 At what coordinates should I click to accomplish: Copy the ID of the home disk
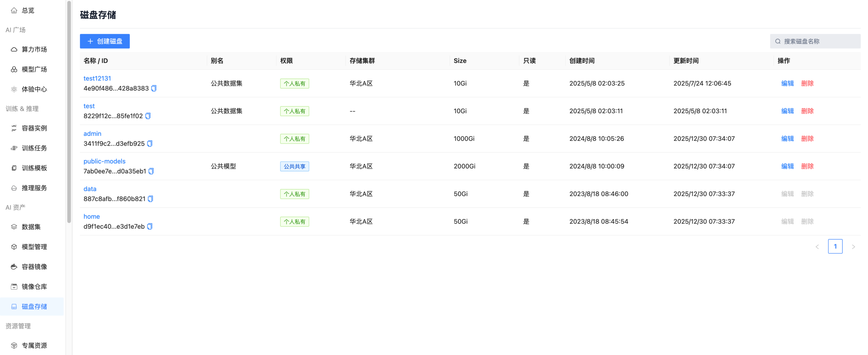coord(150,227)
